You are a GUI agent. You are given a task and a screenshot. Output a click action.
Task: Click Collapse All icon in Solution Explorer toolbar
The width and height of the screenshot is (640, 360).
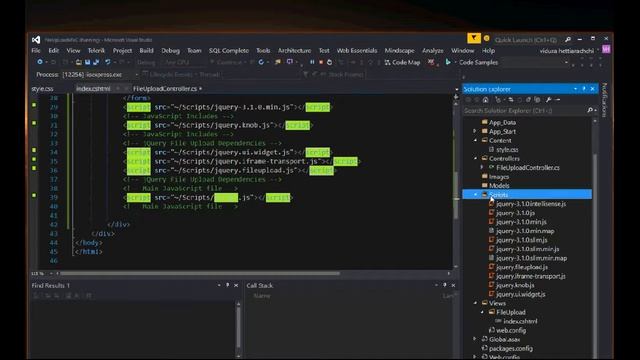coord(529,100)
